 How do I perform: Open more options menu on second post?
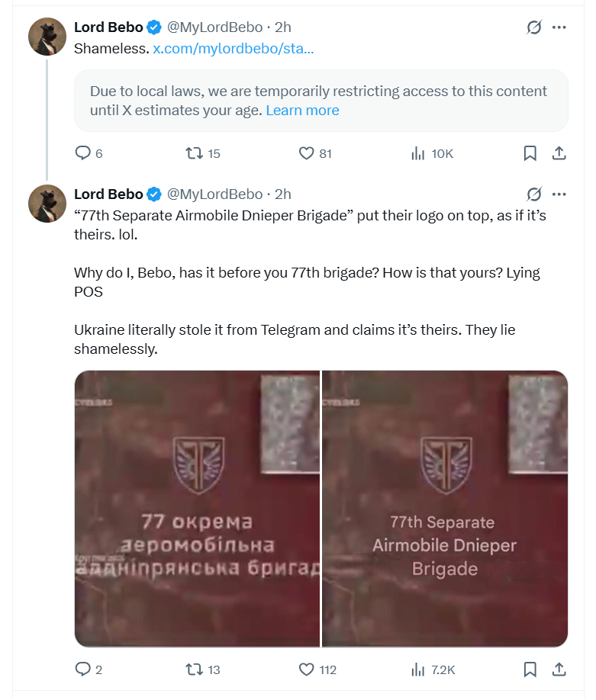559,194
